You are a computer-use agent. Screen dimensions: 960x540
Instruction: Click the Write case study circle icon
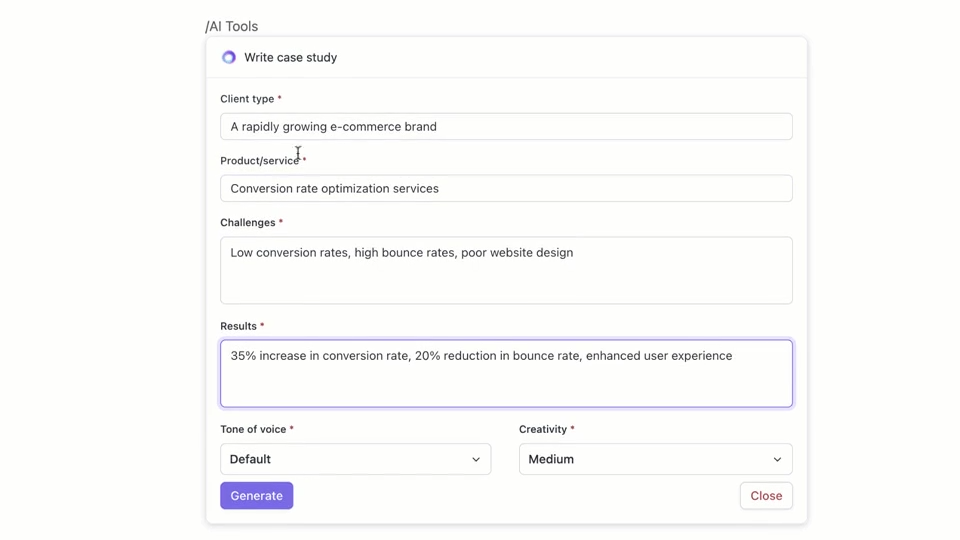(229, 58)
